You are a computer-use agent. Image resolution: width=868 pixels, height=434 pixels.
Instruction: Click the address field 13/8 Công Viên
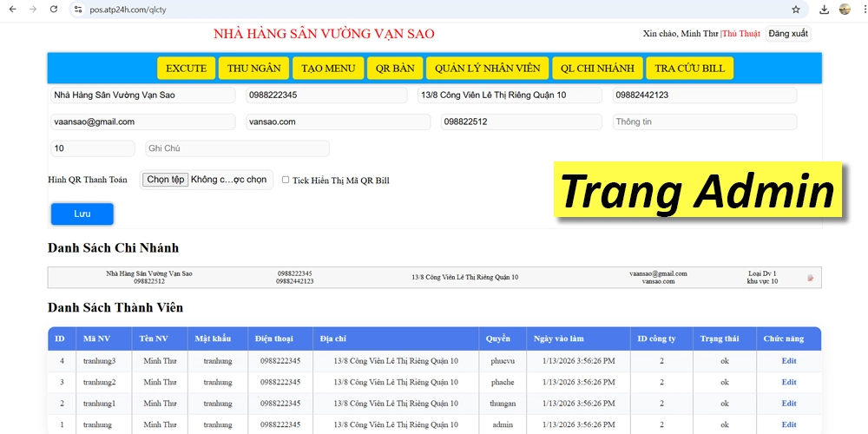click(510, 95)
